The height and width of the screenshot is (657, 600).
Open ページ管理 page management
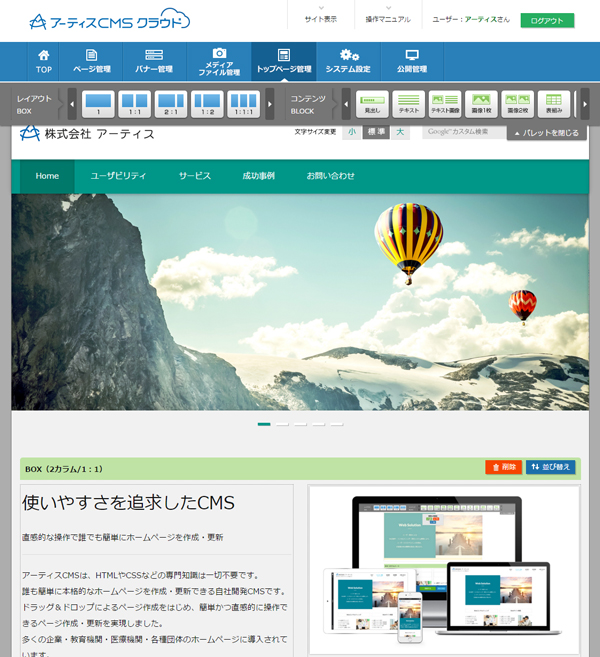91,61
